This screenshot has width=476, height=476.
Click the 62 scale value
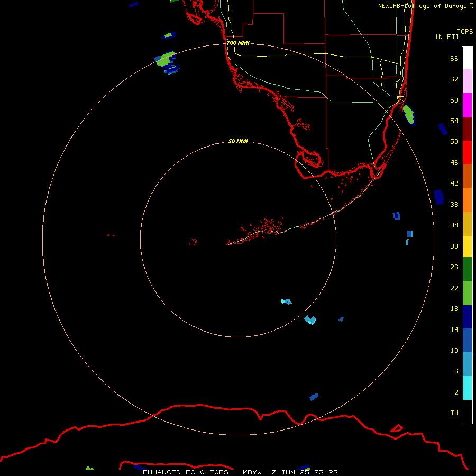click(454, 79)
